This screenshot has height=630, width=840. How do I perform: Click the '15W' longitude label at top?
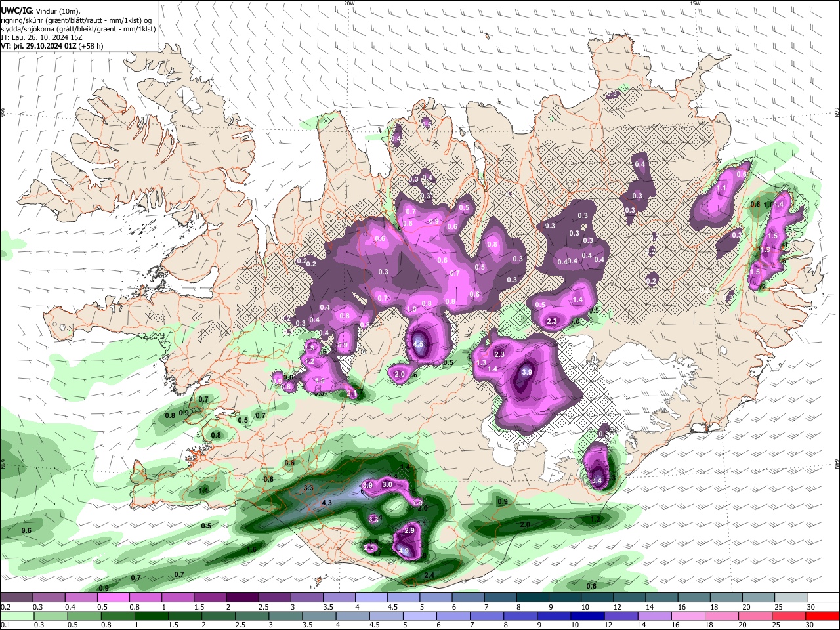coord(695,3)
